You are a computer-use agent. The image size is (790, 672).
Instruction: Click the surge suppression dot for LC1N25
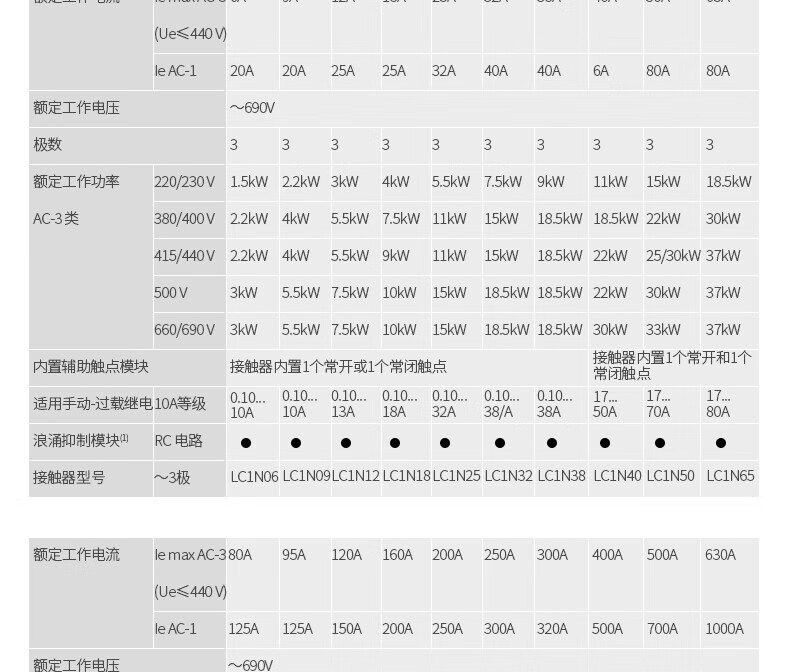pyautogui.click(x=445, y=442)
